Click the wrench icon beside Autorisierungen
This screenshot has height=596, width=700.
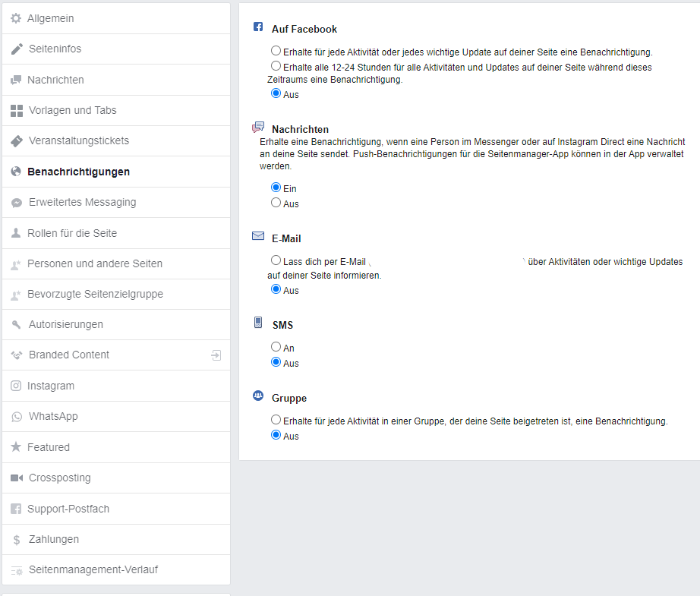[17, 324]
